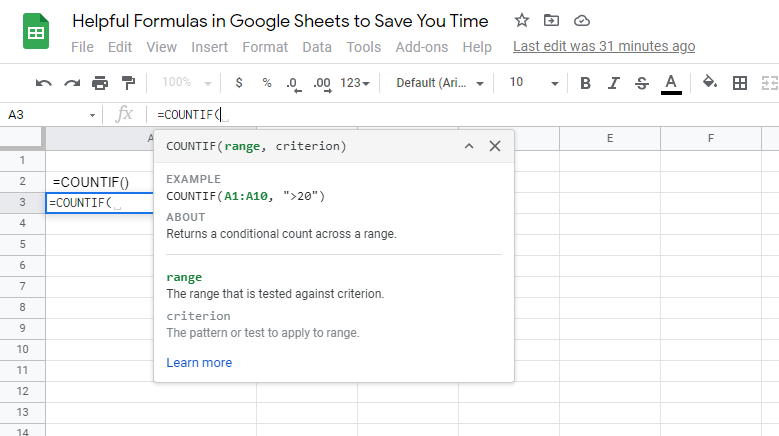Open the 123 number format dropdown
Screen dimensions: 779x436
[x=355, y=83]
